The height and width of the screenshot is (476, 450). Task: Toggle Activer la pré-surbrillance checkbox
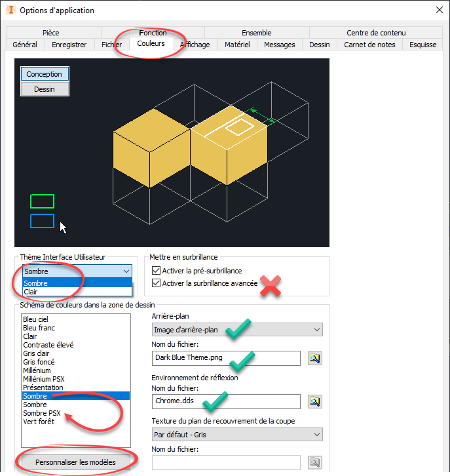[x=156, y=271]
